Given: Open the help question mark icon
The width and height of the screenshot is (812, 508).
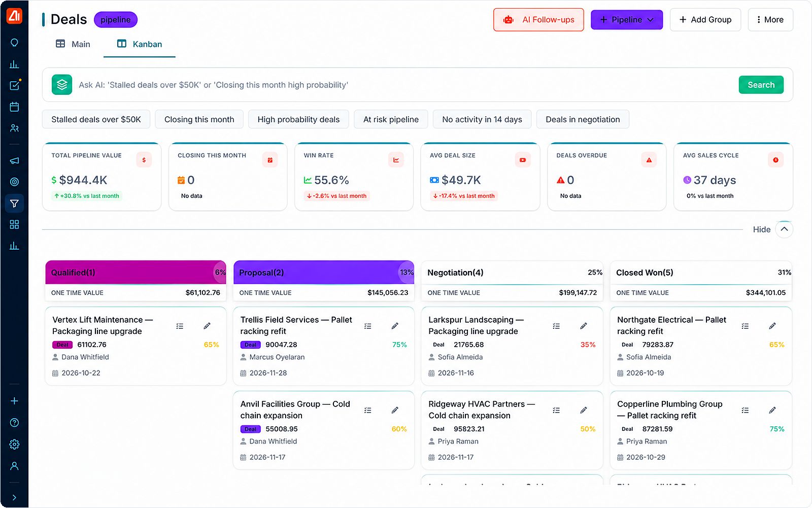Looking at the screenshot, I should (x=14, y=423).
